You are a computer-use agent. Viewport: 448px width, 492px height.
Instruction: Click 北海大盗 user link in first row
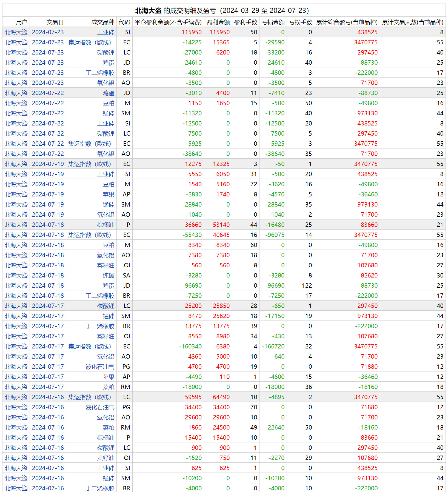pyautogui.click(x=16, y=32)
